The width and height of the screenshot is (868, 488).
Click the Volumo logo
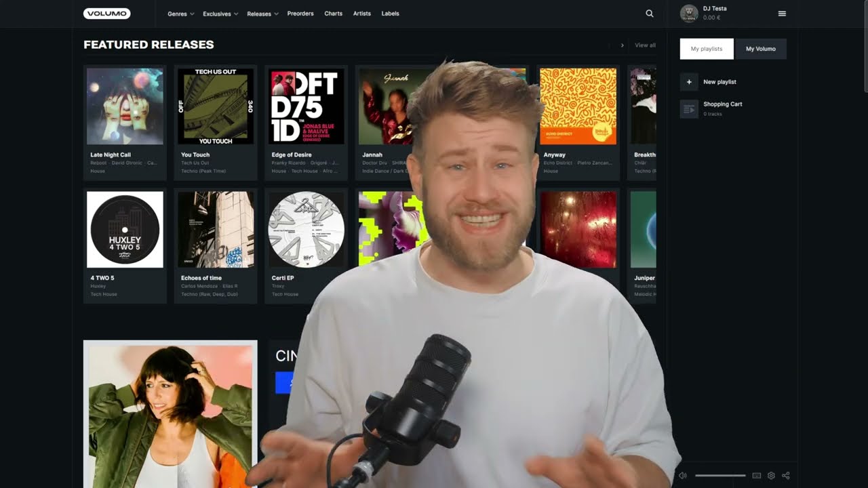pos(107,14)
